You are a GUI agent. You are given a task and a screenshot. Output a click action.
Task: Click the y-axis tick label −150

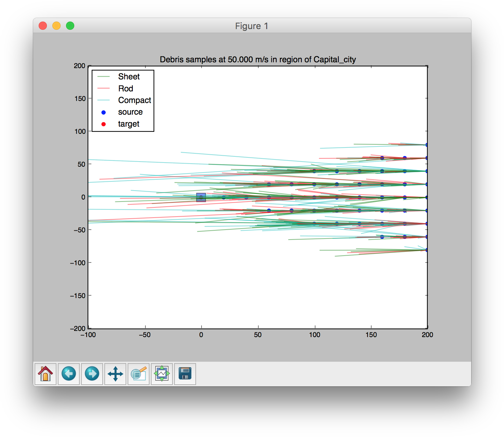pos(78,296)
